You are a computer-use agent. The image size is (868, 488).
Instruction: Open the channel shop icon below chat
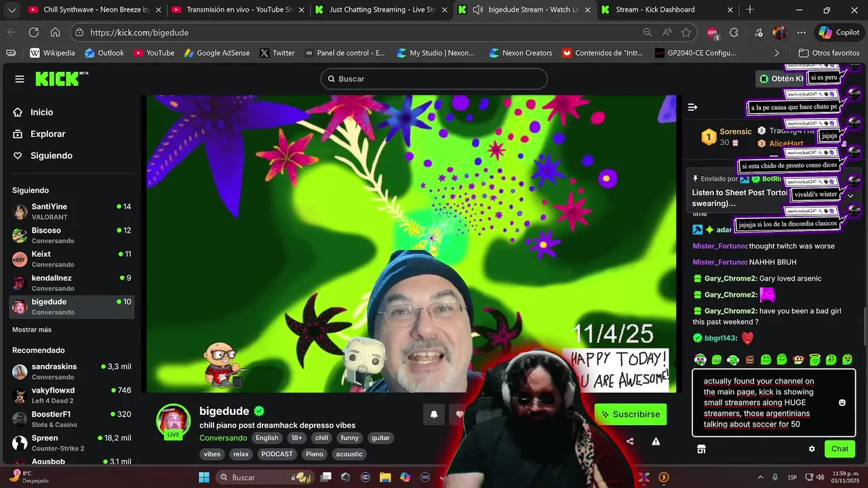pyautogui.click(x=701, y=449)
